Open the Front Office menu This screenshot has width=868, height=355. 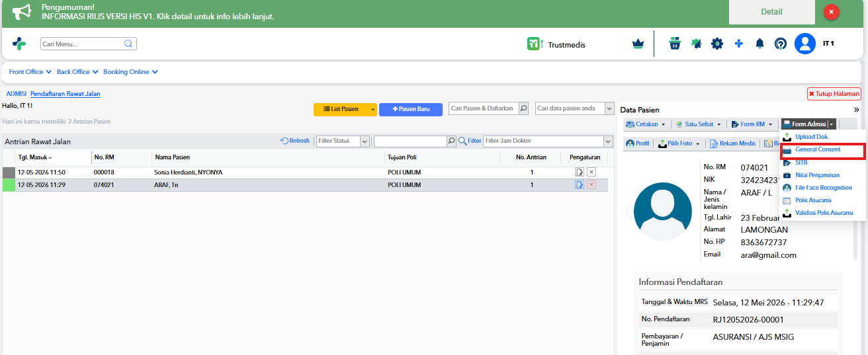30,72
